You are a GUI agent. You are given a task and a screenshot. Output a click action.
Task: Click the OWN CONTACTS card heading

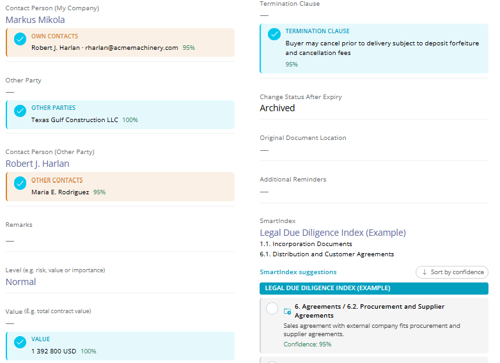click(55, 36)
